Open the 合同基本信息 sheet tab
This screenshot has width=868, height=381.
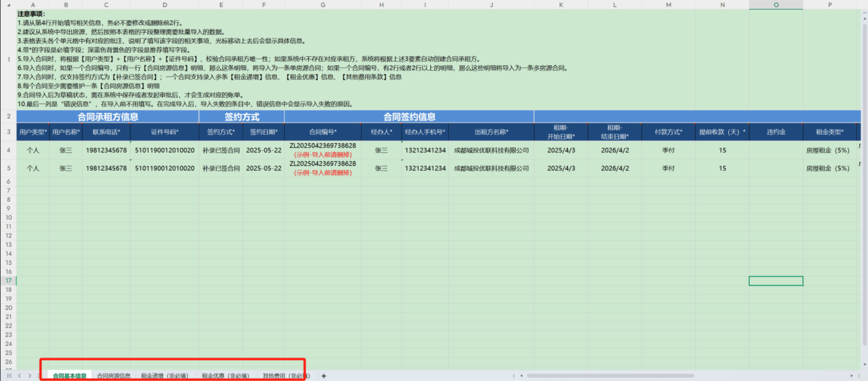coord(70,376)
